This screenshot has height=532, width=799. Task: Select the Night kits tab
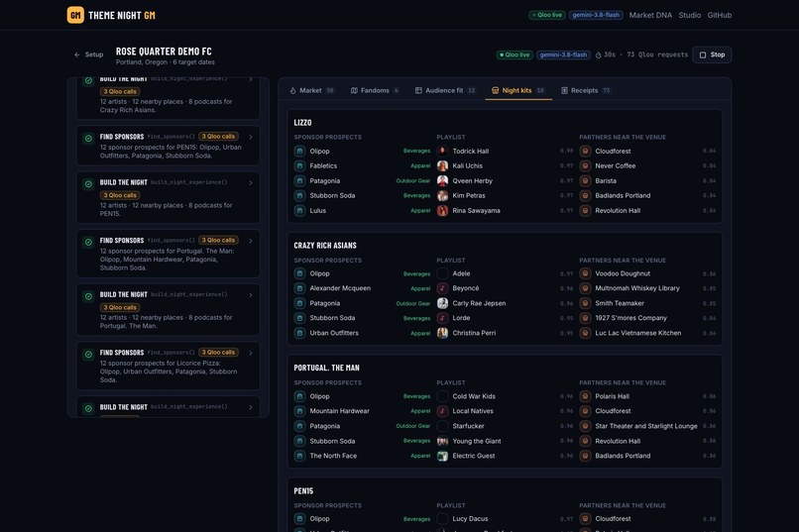click(x=518, y=90)
